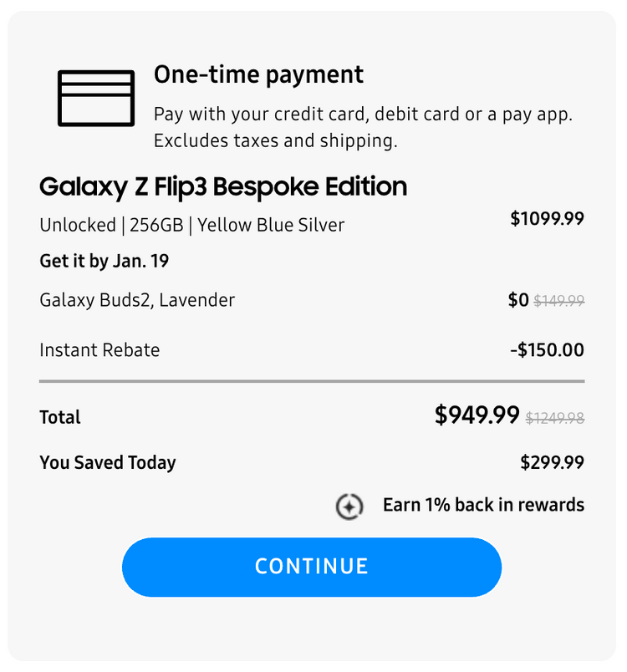Click the 'You Saved Today' label
This screenshot has width=627, height=672.
[108, 462]
